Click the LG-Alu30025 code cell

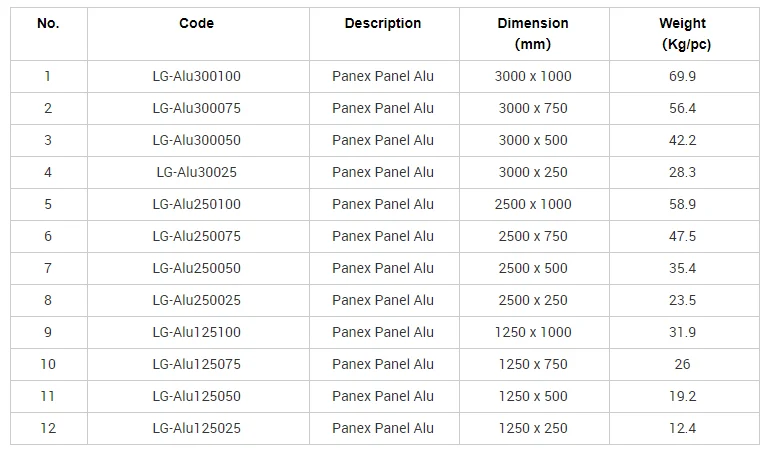[x=197, y=172]
